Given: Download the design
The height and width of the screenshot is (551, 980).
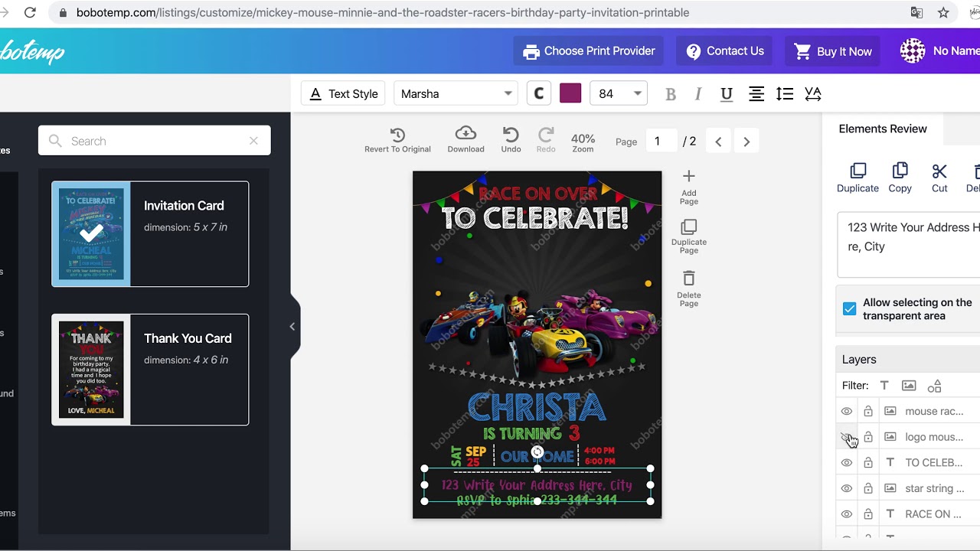Looking at the screenshot, I should click(465, 140).
